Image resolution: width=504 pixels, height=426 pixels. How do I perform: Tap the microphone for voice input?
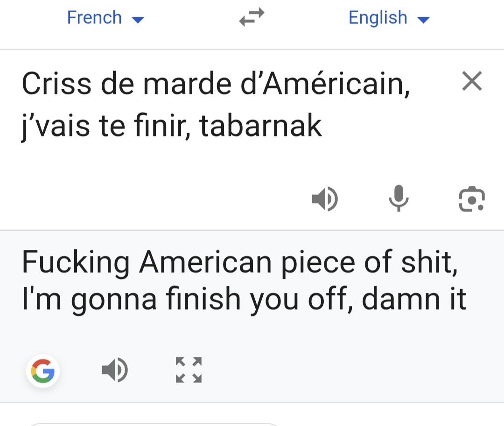tap(399, 199)
